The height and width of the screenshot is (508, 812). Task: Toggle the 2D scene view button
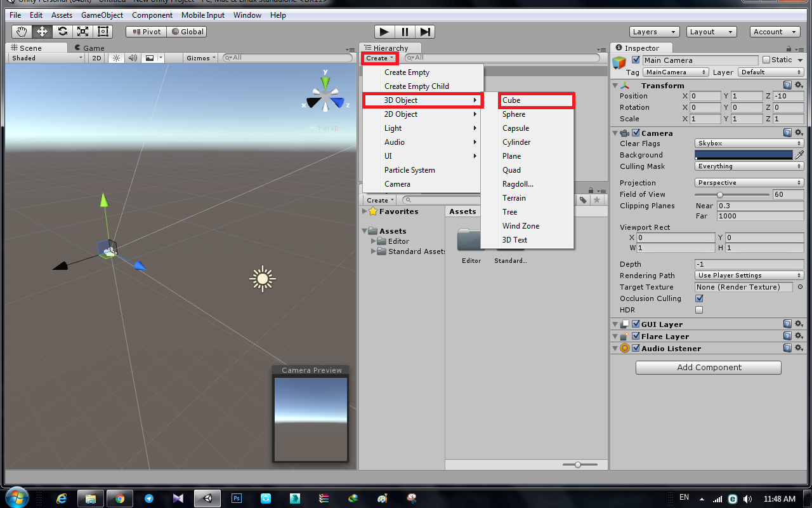pyautogui.click(x=96, y=58)
